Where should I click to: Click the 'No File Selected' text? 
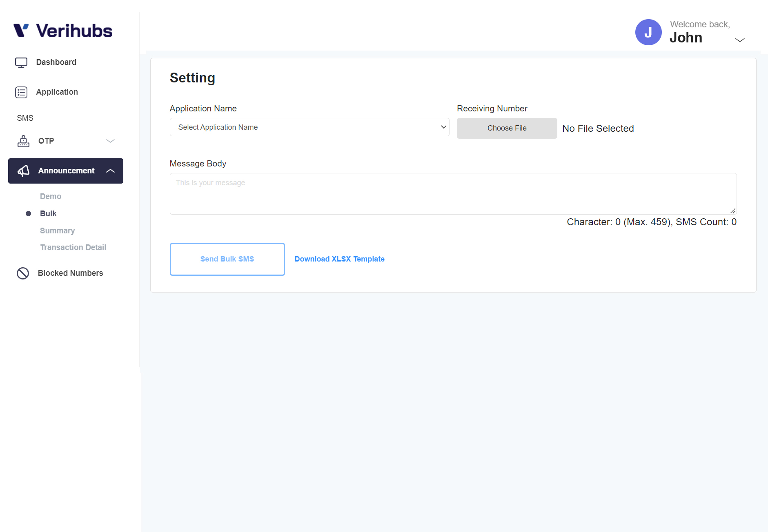[x=598, y=129]
